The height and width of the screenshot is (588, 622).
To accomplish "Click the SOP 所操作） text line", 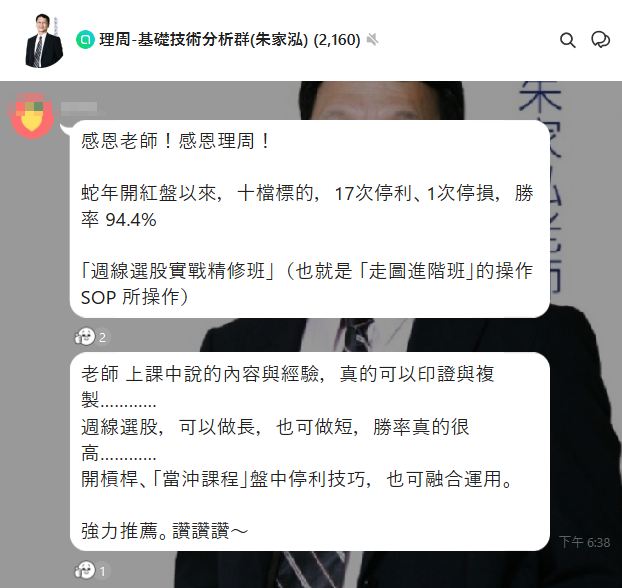I will [134, 297].
